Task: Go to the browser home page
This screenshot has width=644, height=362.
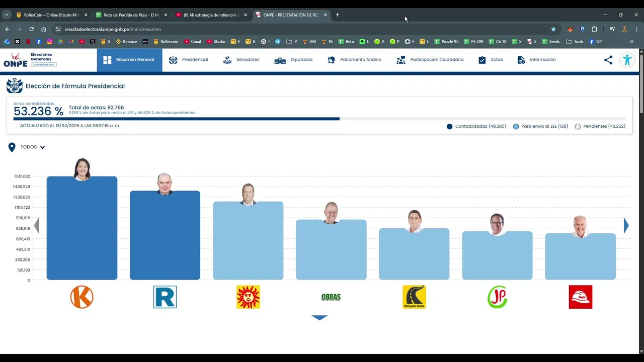Action: point(44,29)
